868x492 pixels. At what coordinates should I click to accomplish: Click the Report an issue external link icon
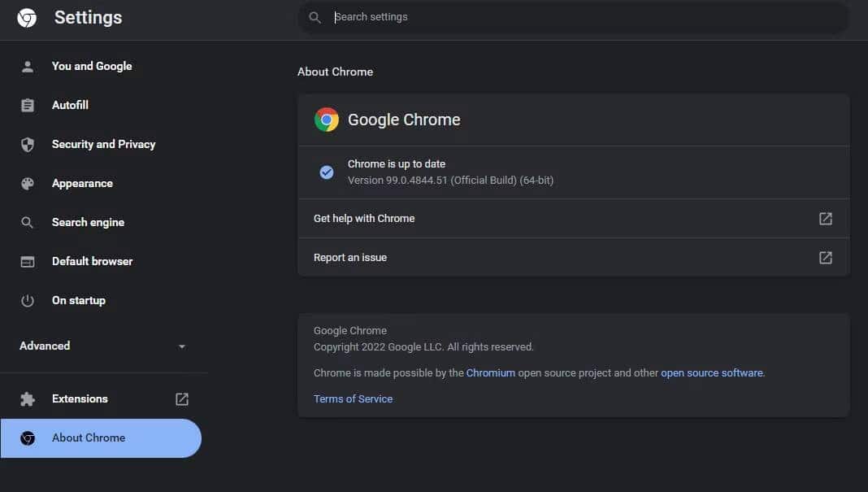tap(825, 257)
